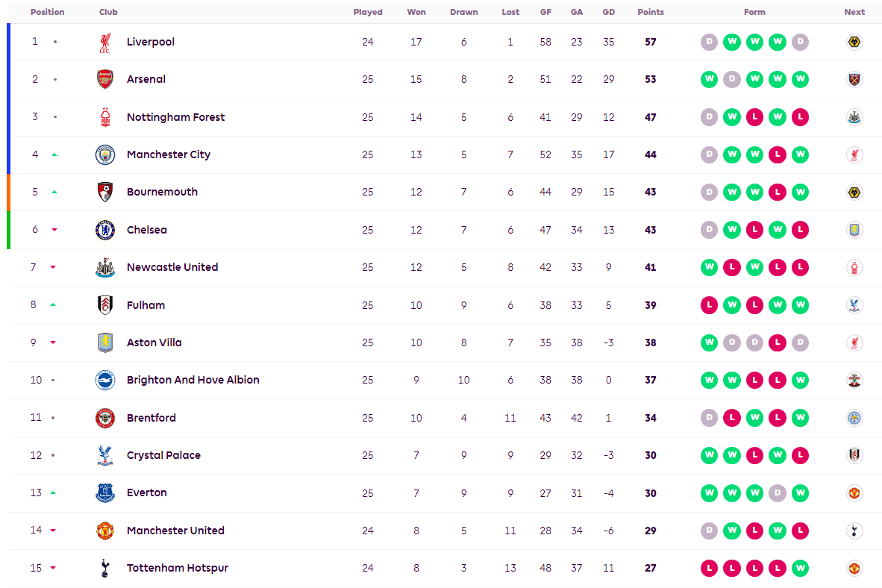Click the Points column header

(x=651, y=12)
